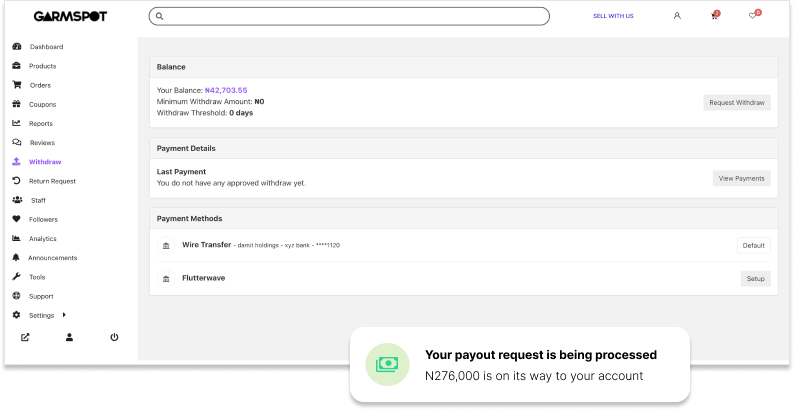Click the external link icon in sidebar

coord(25,337)
